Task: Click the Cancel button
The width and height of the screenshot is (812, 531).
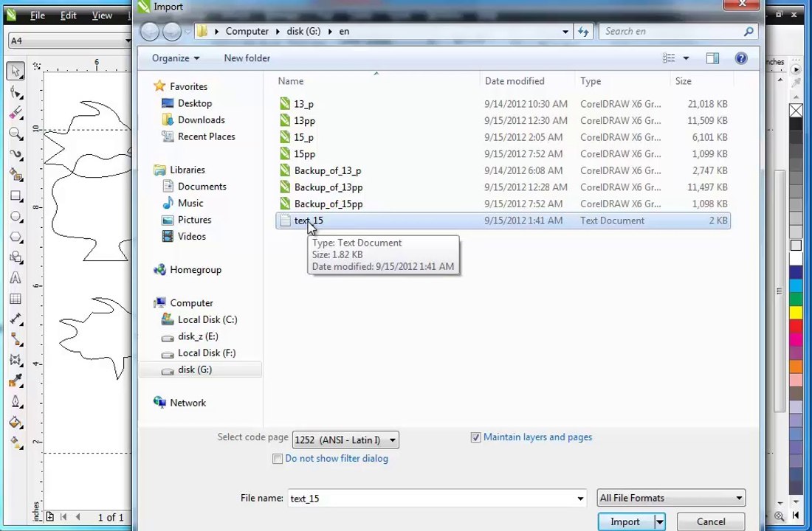Action: 710,522
